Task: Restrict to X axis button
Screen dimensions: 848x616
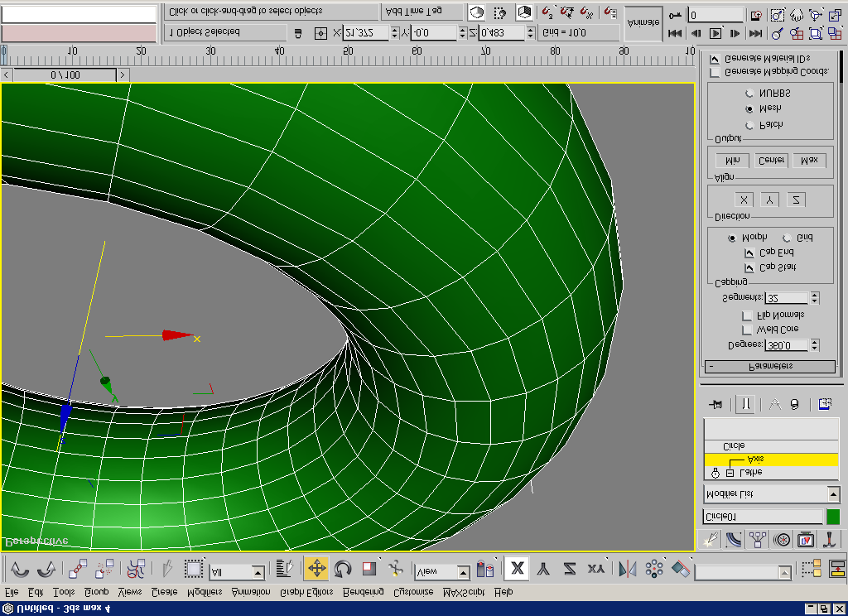Action: tap(517, 569)
